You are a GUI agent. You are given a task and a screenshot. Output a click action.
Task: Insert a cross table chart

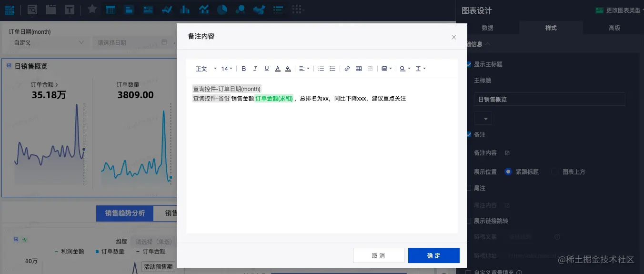tap(111, 9)
